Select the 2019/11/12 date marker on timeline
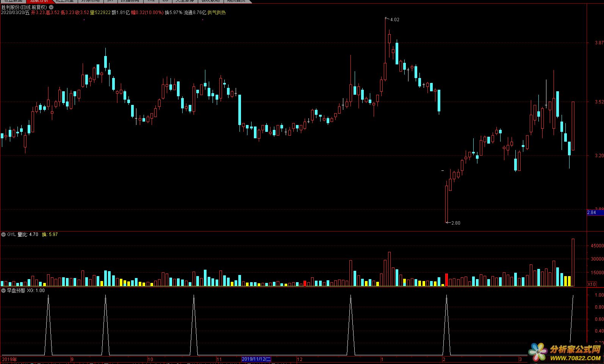 coord(257,359)
